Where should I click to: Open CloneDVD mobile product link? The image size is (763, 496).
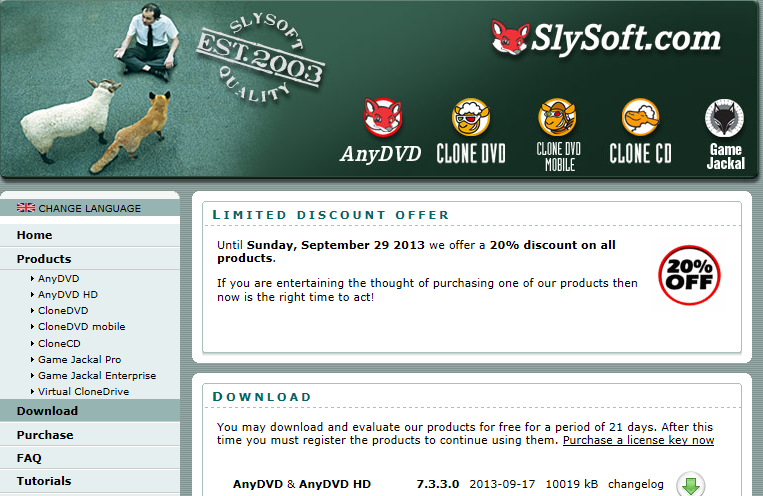tap(82, 327)
